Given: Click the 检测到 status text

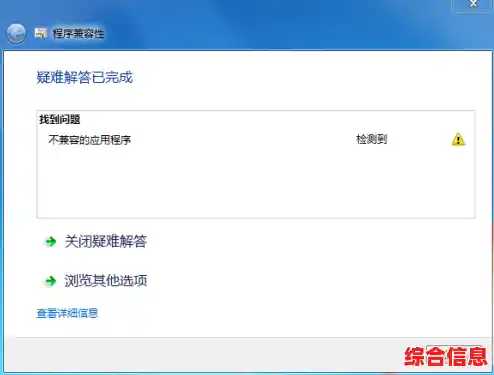Looking at the screenshot, I should coord(371,139).
